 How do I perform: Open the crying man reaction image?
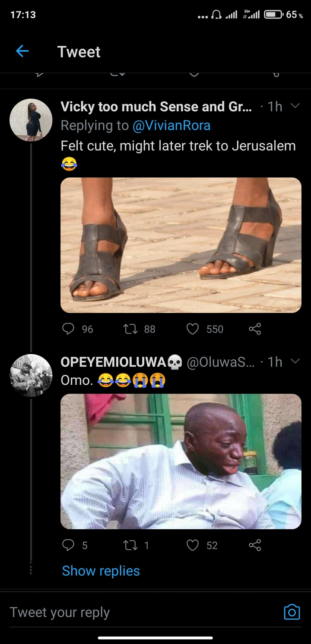[x=181, y=461]
